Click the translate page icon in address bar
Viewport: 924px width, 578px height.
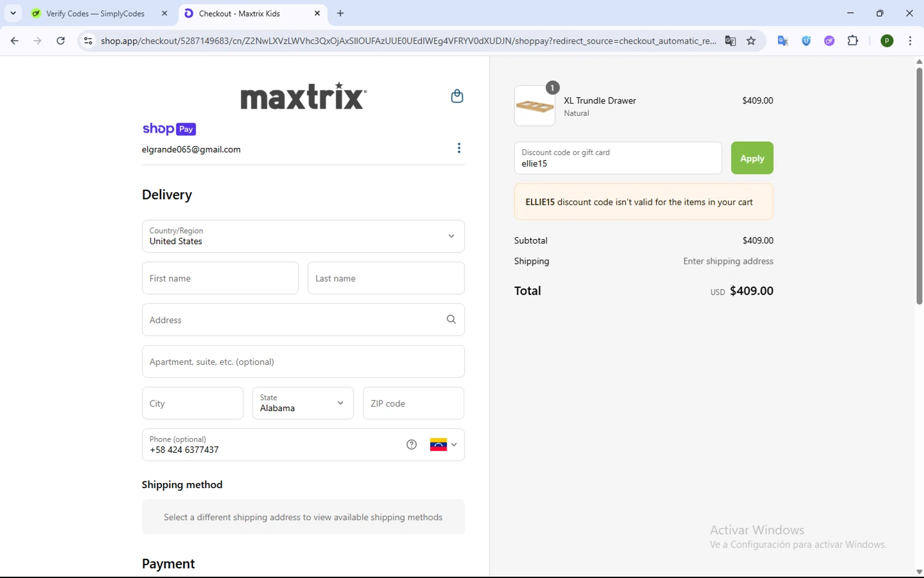click(x=731, y=41)
